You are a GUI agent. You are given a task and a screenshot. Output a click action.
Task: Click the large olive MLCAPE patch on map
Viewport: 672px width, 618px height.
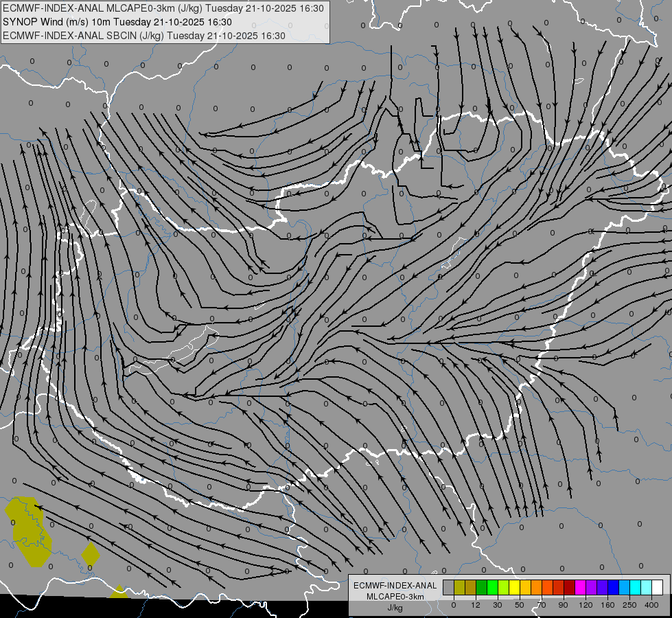click(x=29, y=531)
